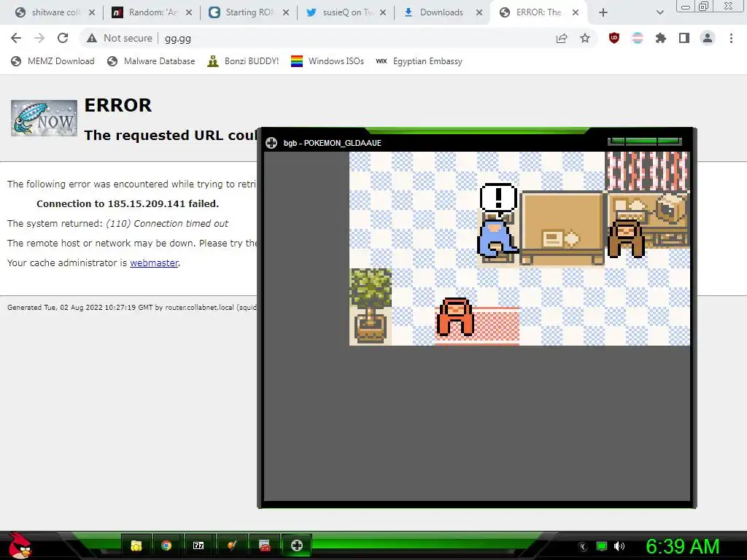Click the Squid NOW logo image
The image size is (747, 560).
click(44, 118)
